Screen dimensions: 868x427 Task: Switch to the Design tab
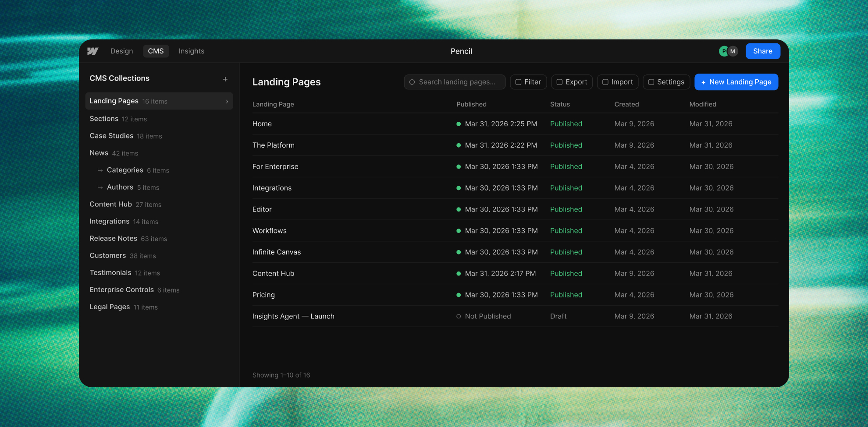click(x=121, y=51)
